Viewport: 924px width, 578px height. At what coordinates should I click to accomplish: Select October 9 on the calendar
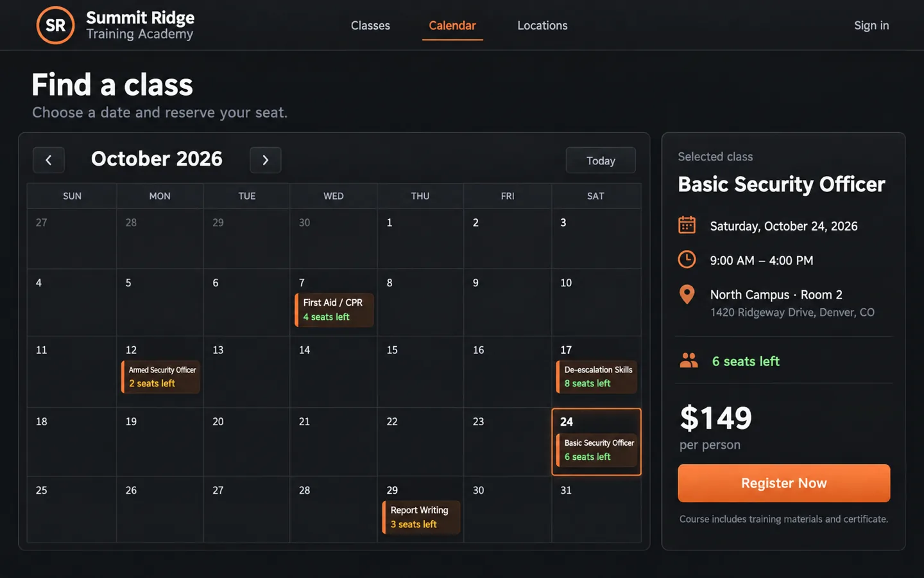pos(508,302)
